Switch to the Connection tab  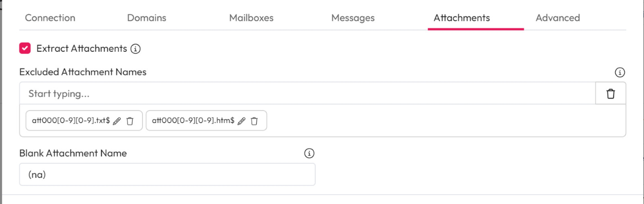point(50,18)
